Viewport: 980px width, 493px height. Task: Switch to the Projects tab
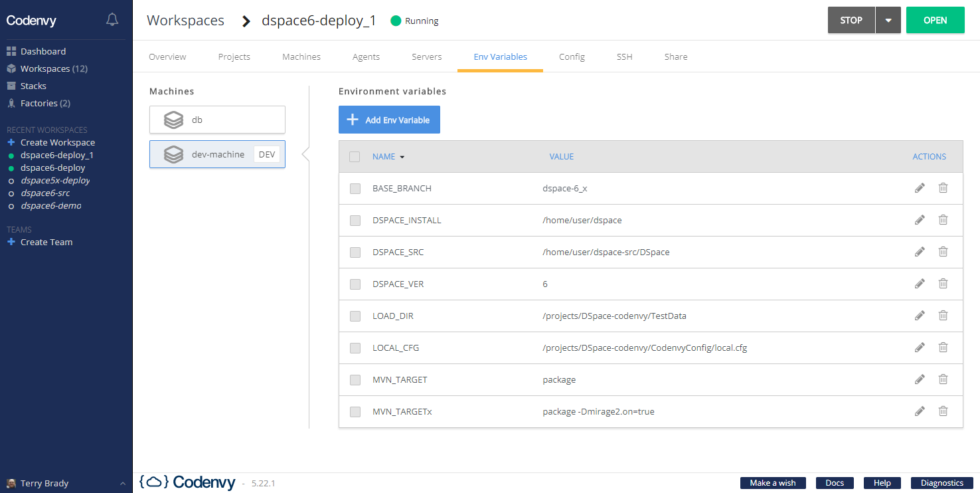point(234,56)
